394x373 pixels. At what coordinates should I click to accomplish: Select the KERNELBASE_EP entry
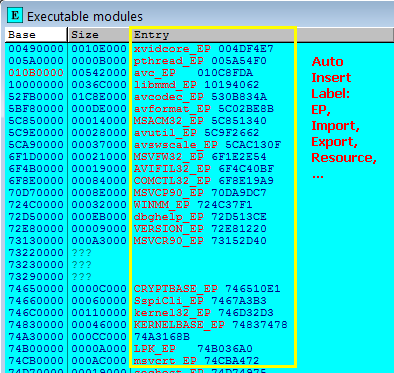pos(211,325)
